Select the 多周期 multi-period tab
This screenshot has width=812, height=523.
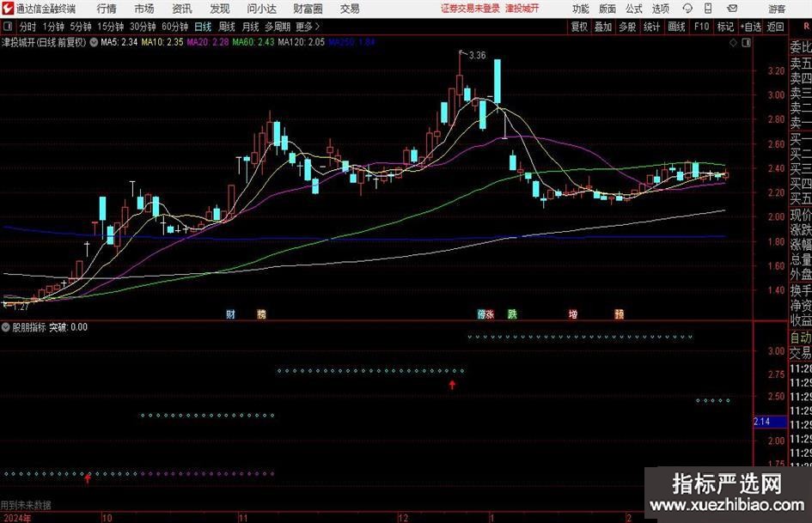pyautogui.click(x=278, y=27)
